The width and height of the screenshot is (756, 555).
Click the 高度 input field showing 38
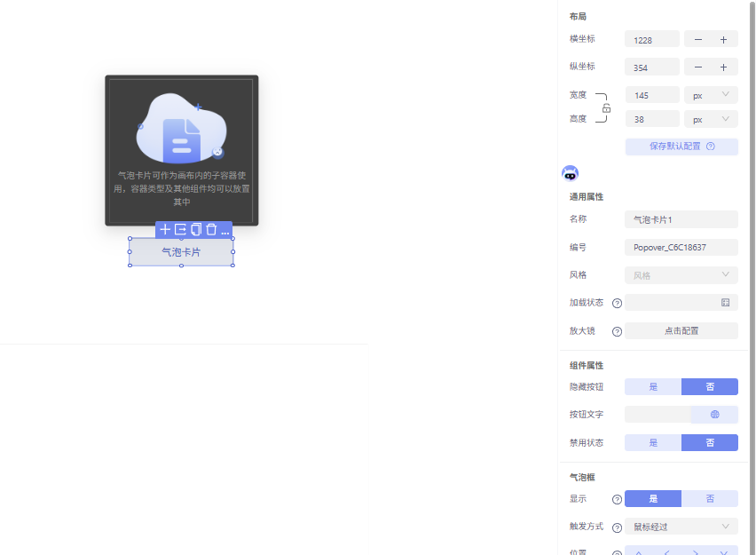[x=652, y=119]
